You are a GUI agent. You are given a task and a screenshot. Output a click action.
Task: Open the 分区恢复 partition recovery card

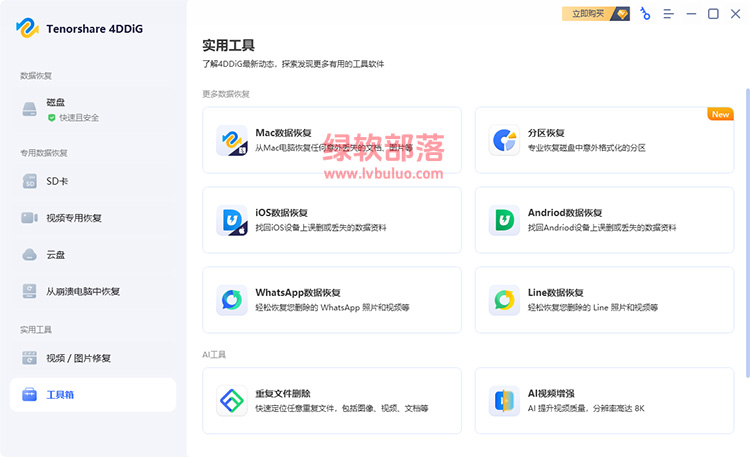point(605,140)
